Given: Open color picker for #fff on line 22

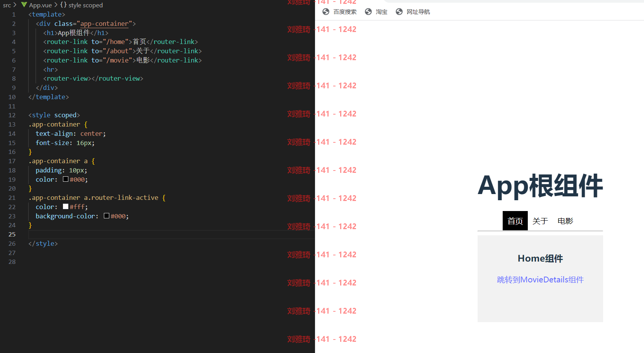Looking at the screenshot, I should pos(66,206).
